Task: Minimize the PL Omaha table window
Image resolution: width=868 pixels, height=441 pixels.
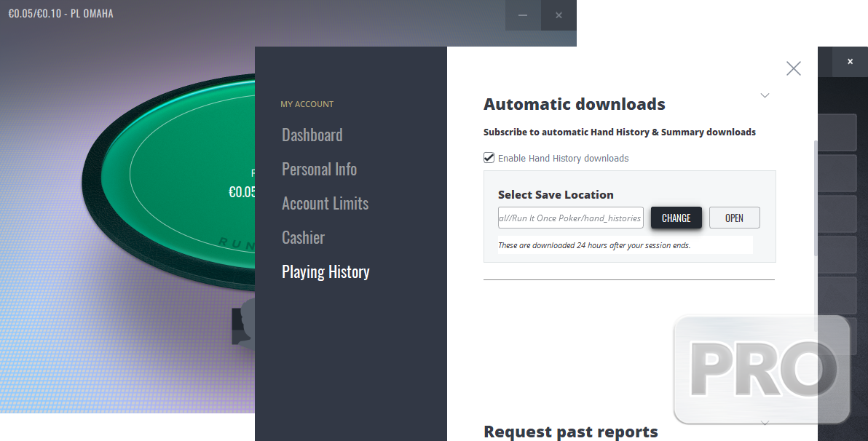Action: (523, 15)
